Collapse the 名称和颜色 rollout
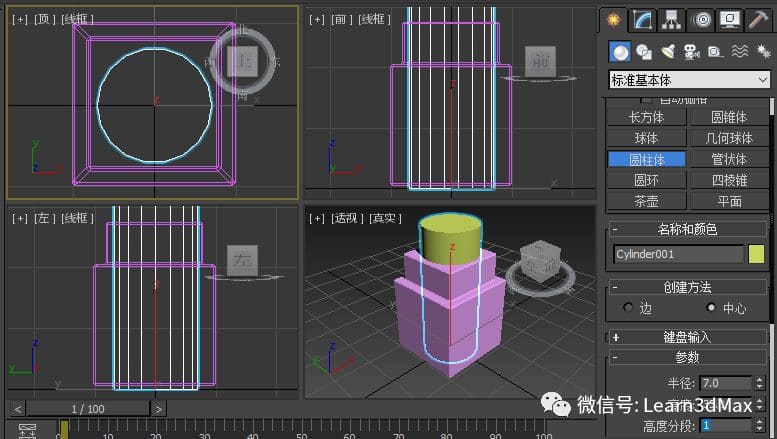This screenshot has height=439, width=777. click(687, 229)
